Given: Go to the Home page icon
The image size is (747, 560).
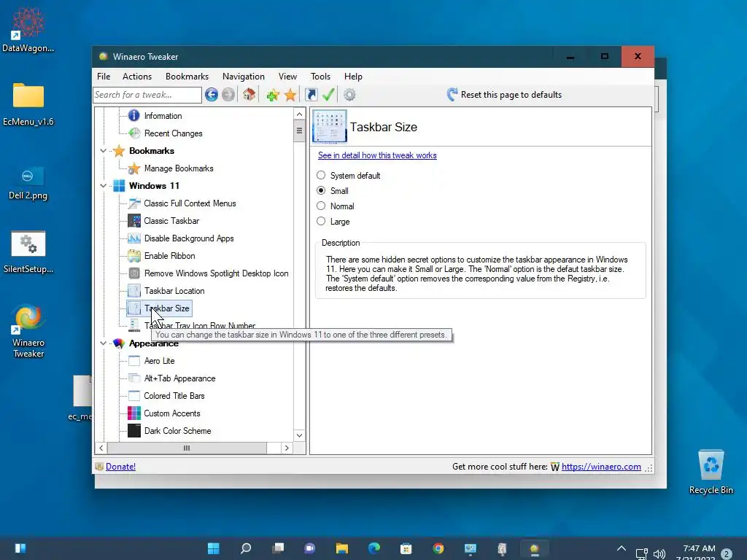Looking at the screenshot, I should click(x=249, y=95).
